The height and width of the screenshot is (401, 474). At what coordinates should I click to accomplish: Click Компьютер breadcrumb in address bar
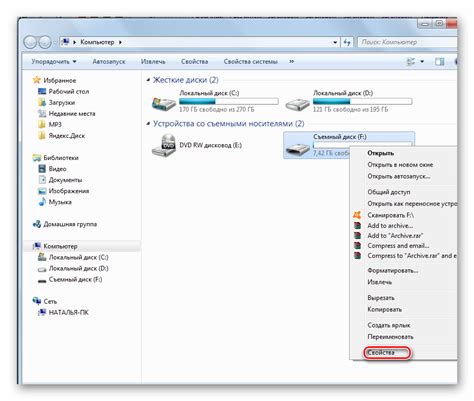pos(97,42)
